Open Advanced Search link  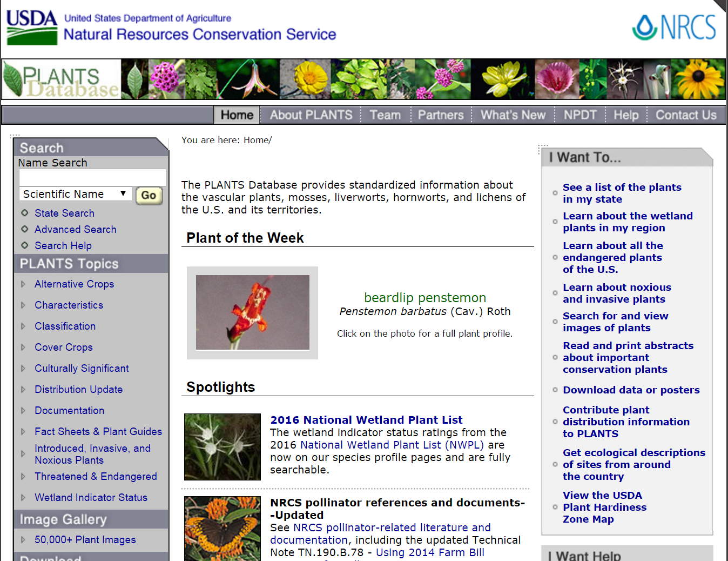(76, 229)
